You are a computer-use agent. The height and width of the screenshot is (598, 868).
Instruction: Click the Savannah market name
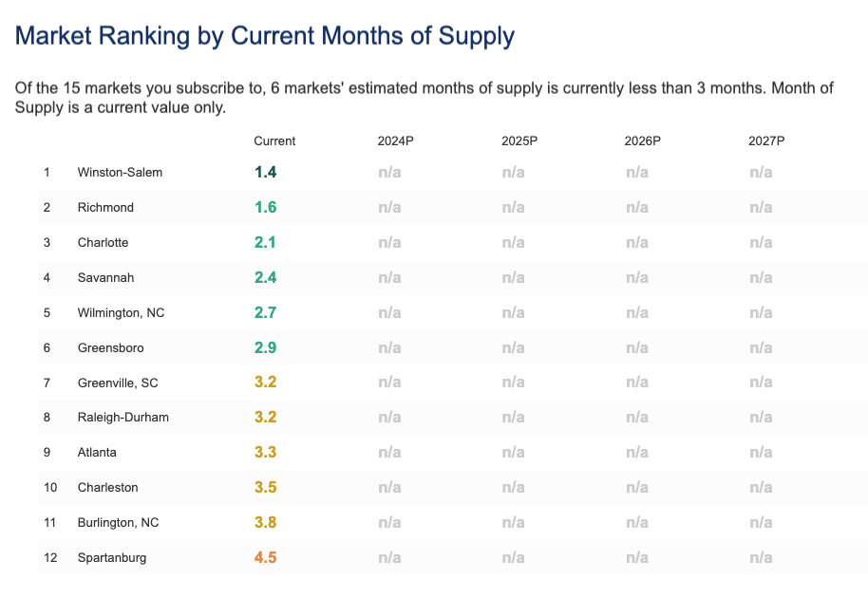(105, 278)
